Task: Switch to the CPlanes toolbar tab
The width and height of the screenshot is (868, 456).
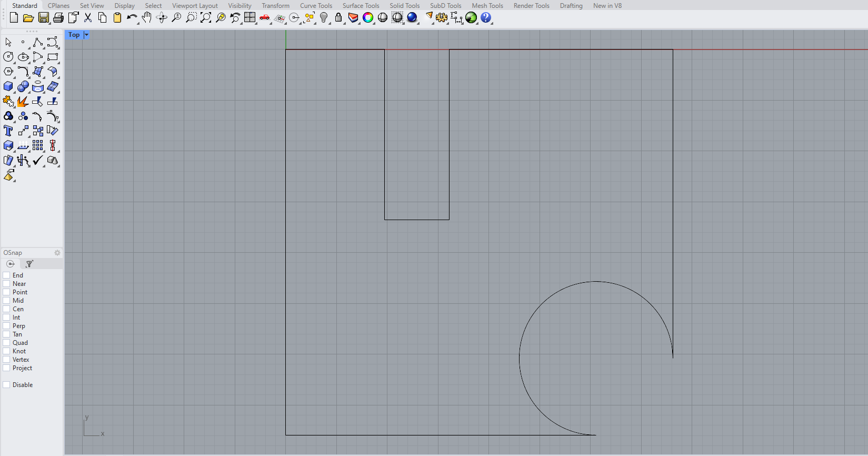Action: pos(58,6)
